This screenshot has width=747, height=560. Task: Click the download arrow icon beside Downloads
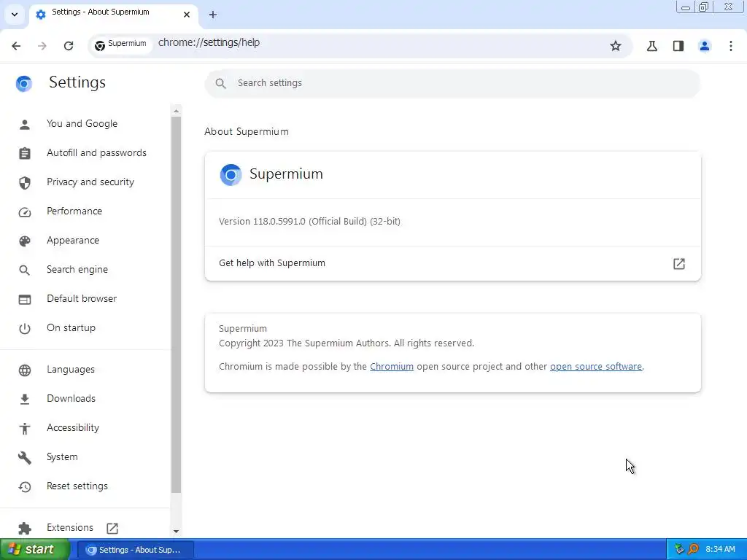(x=25, y=400)
